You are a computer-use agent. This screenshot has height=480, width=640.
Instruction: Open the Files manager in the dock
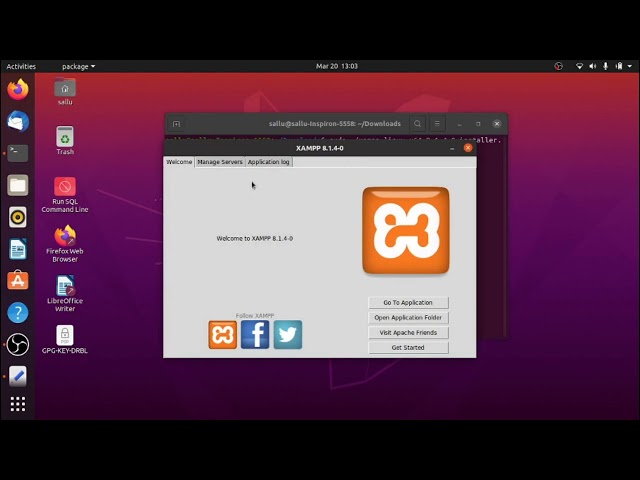18,185
